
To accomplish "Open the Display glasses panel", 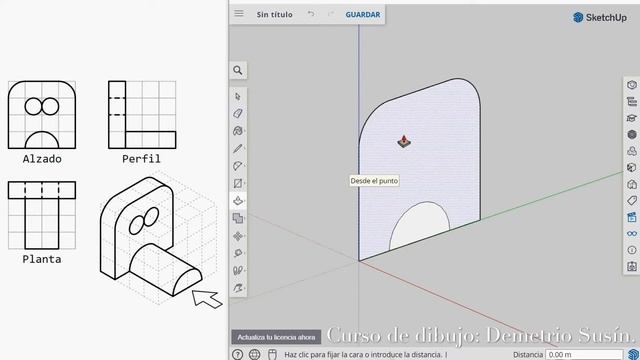I will (632, 233).
